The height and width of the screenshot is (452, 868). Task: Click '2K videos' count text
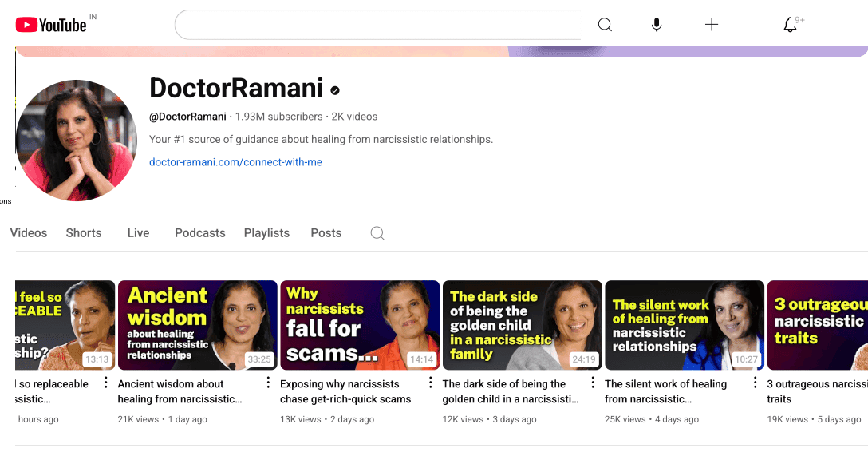(354, 117)
